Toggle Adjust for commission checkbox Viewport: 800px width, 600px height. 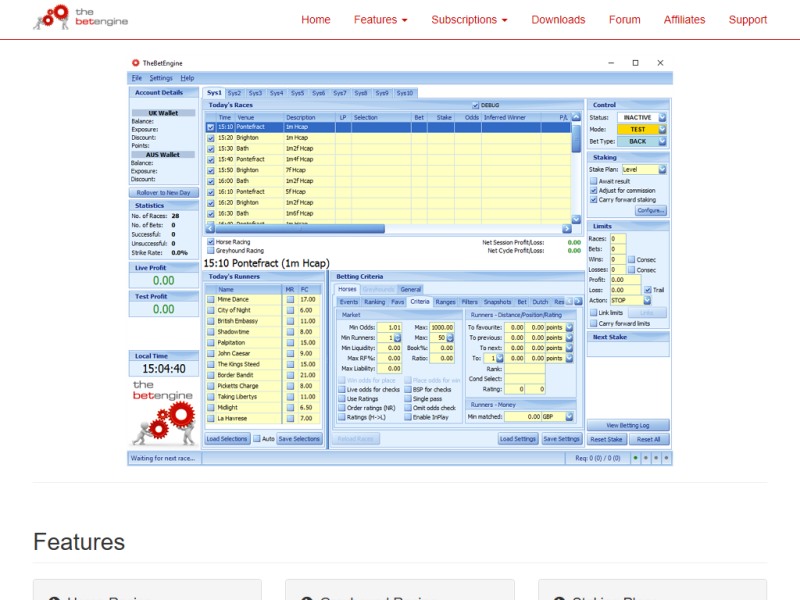tap(593, 190)
